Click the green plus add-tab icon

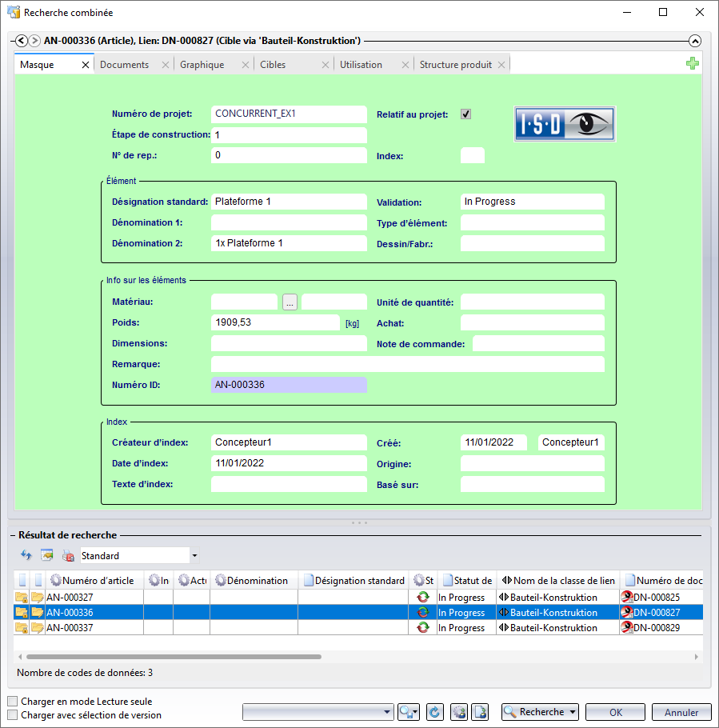(693, 64)
